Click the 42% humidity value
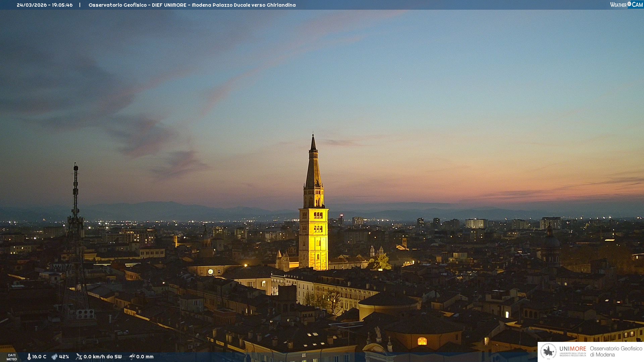 64,357
